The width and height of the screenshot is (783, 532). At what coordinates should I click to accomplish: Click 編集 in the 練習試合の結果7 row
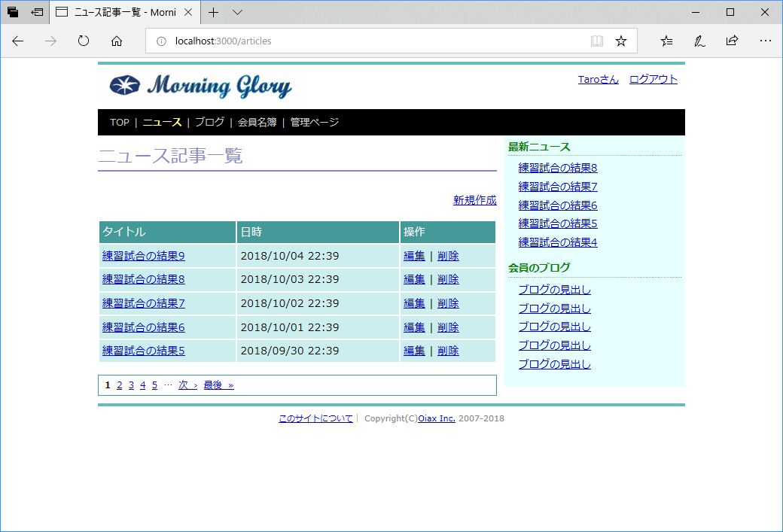pos(415,303)
